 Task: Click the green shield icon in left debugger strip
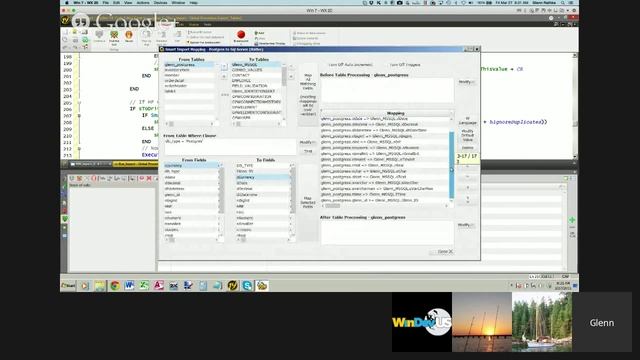(64, 219)
